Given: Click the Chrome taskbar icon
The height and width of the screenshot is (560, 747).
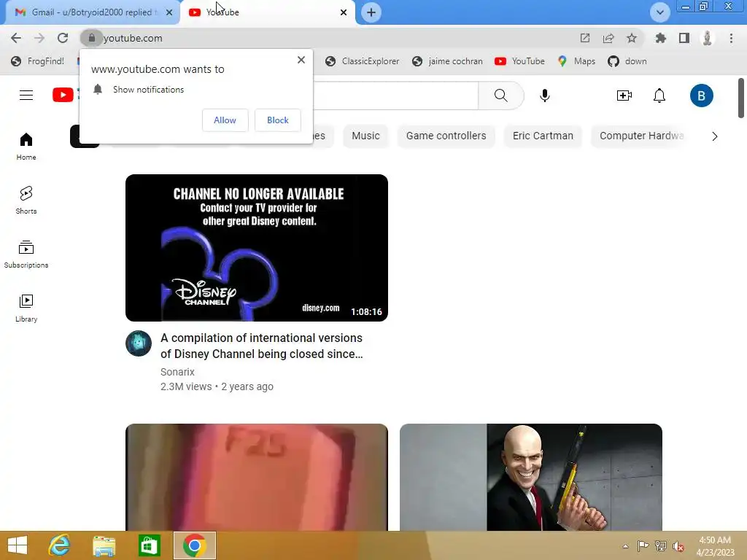Looking at the screenshot, I should [x=194, y=545].
